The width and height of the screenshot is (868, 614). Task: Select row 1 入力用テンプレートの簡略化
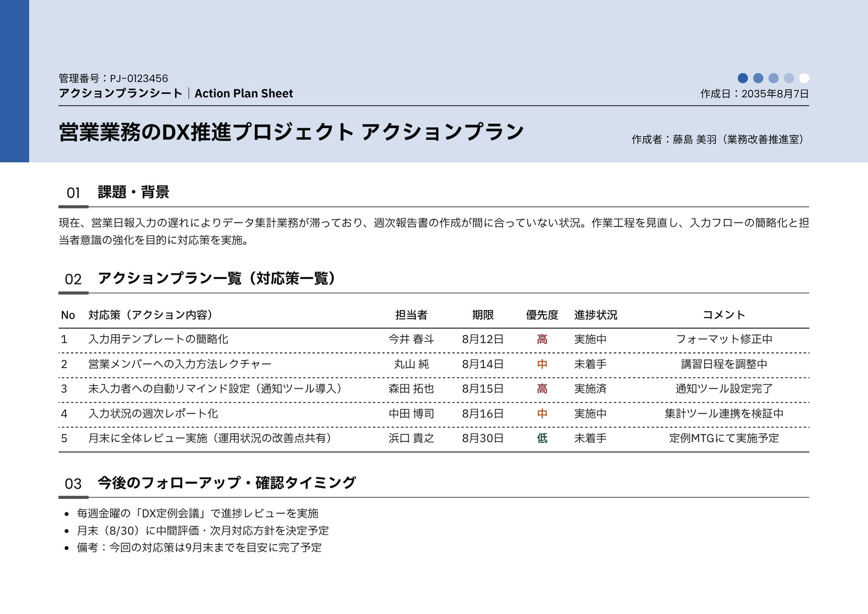click(x=434, y=339)
